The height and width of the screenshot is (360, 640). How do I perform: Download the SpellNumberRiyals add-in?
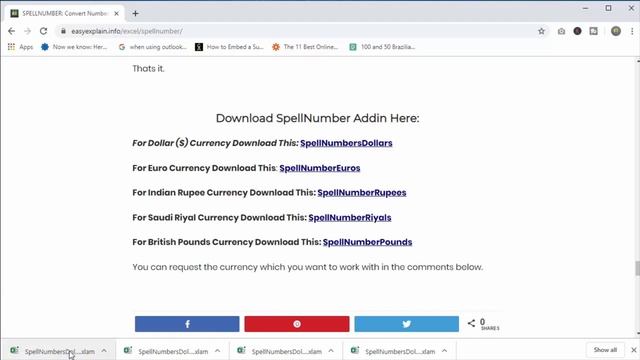coord(350,218)
